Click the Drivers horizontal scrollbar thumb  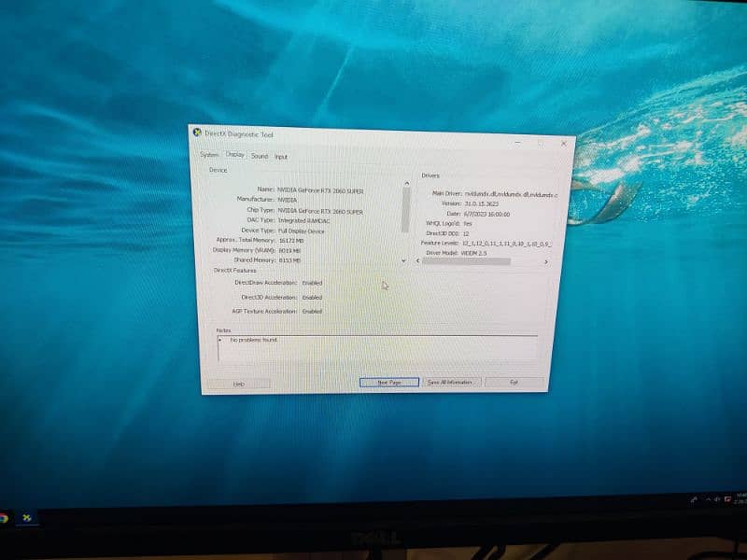tap(466, 261)
